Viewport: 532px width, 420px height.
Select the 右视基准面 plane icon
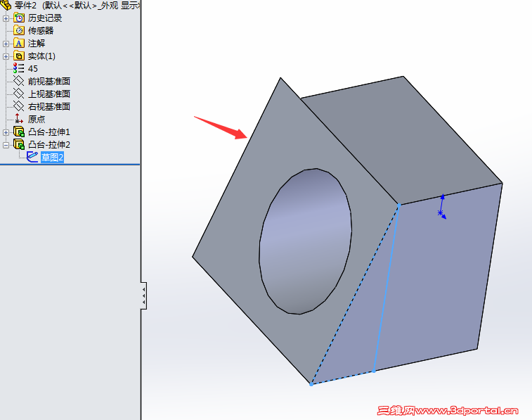19,106
